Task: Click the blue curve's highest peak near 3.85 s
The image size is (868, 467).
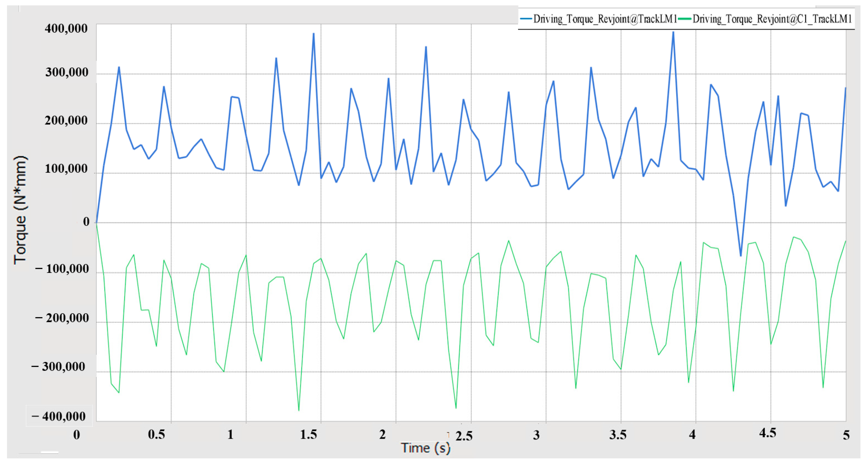Action: [673, 32]
